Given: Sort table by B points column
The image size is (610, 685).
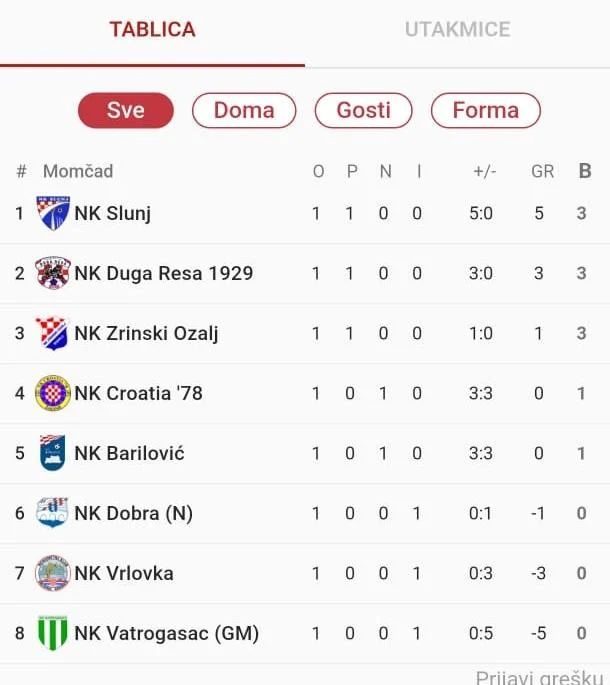Looking at the screenshot, I should click(x=585, y=171).
